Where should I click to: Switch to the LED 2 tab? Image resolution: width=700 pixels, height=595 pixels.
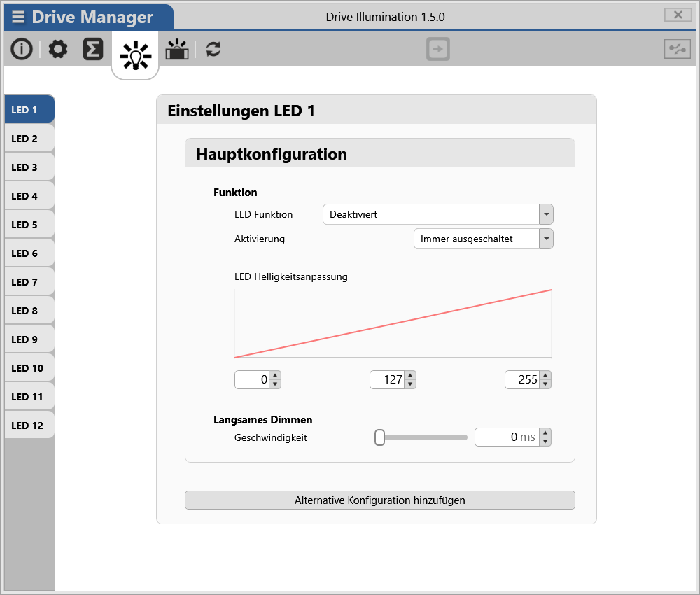29,139
